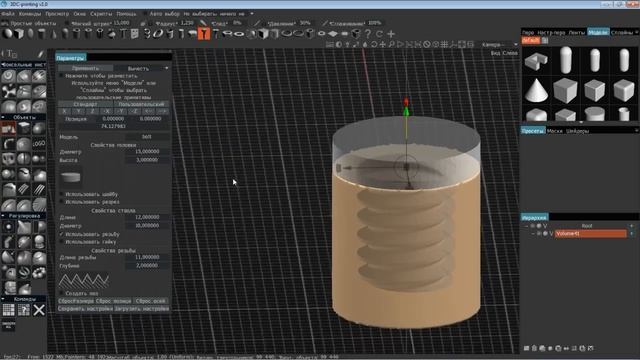
Task: Click the zoom magnifier icon in viewport toolbar
Action: 391,44
